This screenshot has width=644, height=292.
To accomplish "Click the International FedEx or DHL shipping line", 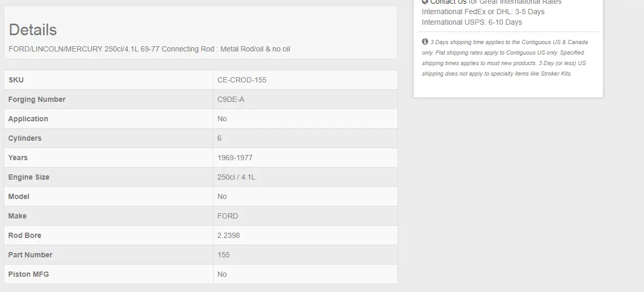I will pos(483,12).
